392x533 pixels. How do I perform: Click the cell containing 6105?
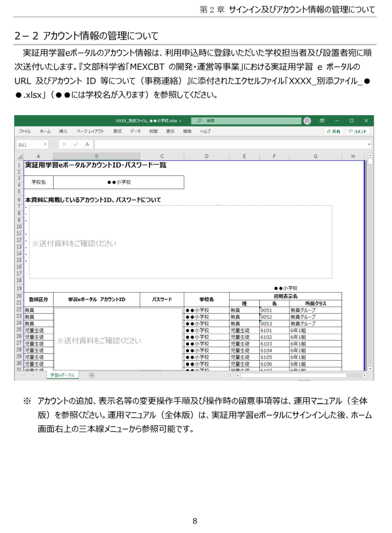pos(274,357)
